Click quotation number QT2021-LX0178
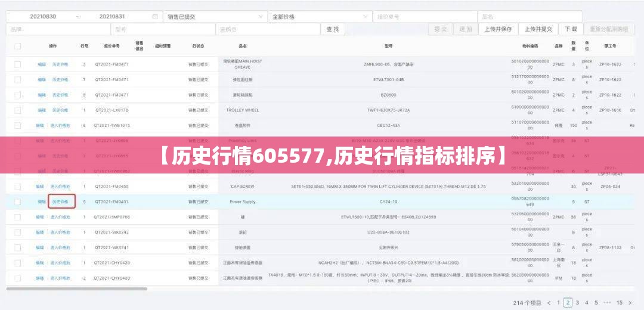The image size is (644, 310). [x=112, y=110]
